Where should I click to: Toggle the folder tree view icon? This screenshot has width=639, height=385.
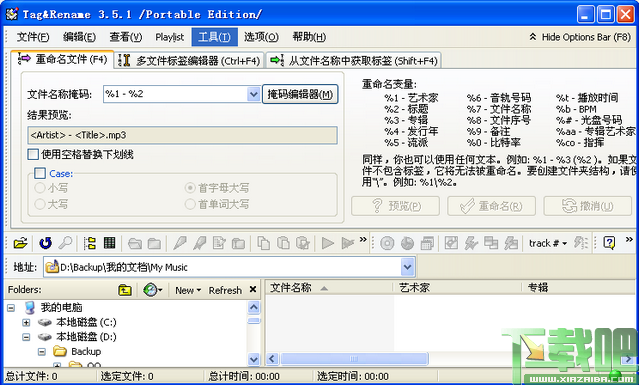point(90,243)
